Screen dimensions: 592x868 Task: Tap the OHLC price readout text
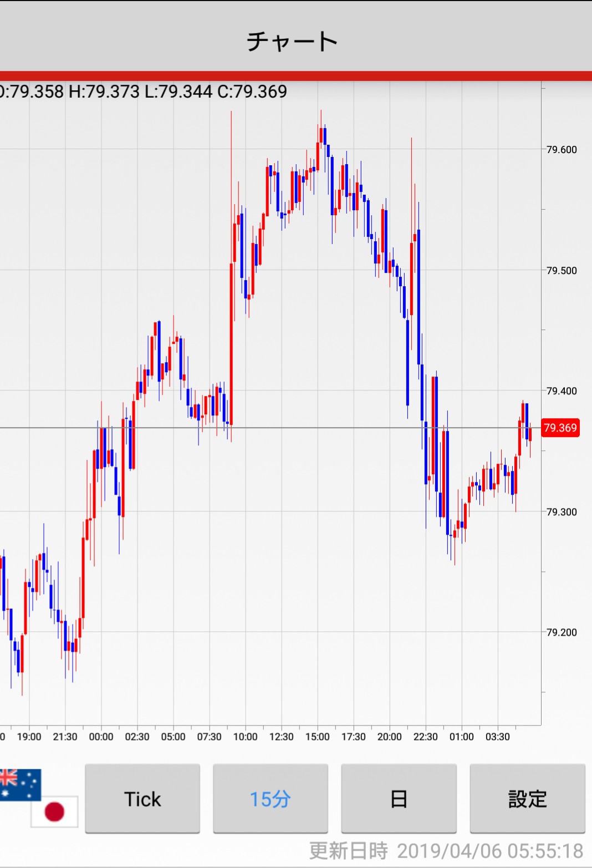[x=143, y=92]
